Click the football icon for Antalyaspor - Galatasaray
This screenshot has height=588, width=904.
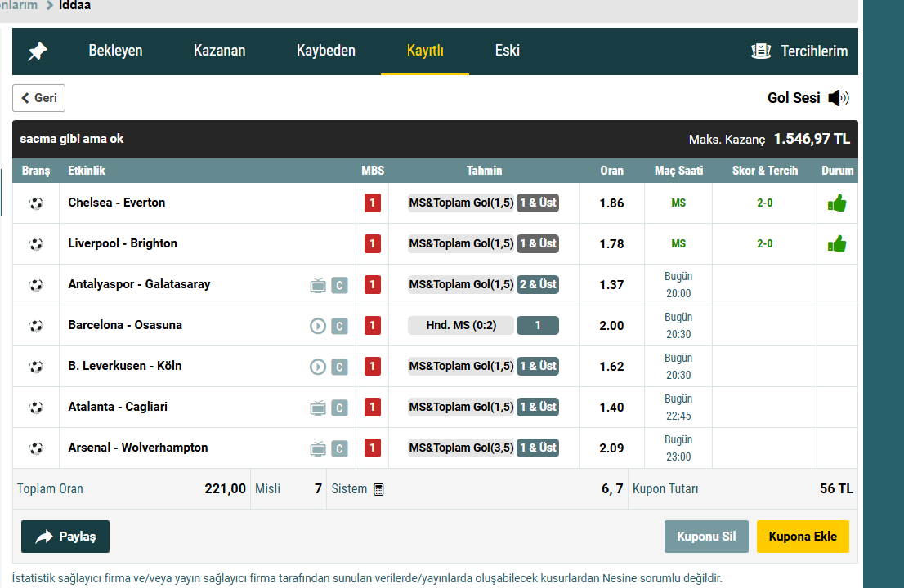[x=36, y=285]
